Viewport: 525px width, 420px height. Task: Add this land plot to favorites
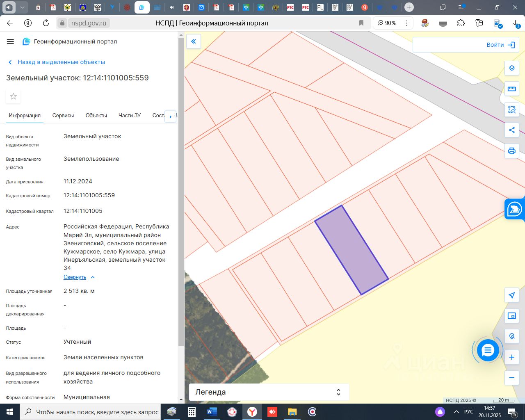[x=14, y=96]
